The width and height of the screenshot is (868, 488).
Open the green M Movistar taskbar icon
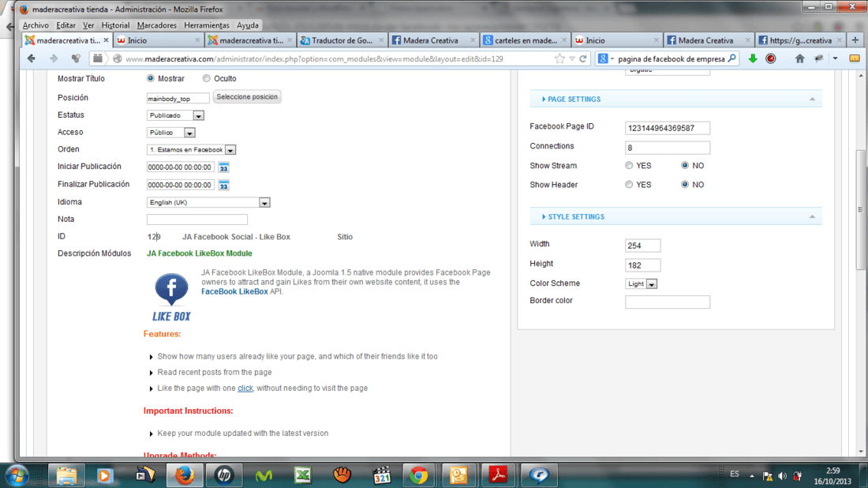(x=264, y=475)
